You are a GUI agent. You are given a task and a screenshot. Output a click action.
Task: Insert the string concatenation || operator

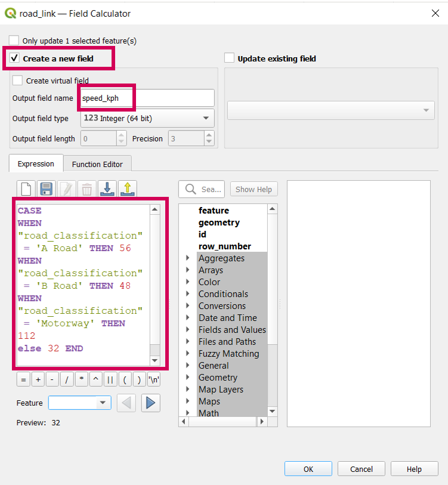click(x=110, y=380)
